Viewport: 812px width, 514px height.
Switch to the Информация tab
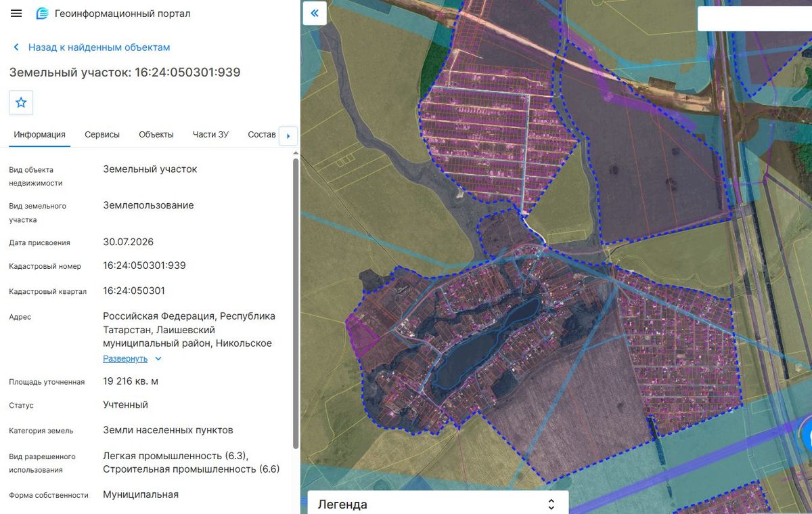click(x=39, y=134)
